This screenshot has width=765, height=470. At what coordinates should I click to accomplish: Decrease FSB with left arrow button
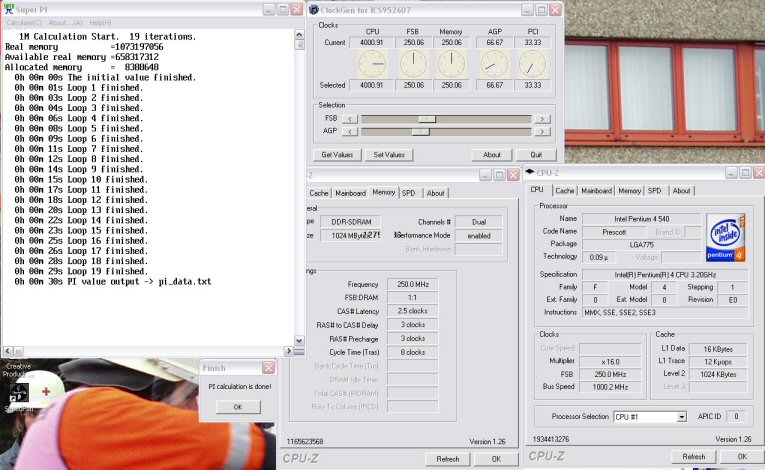[x=350, y=119]
